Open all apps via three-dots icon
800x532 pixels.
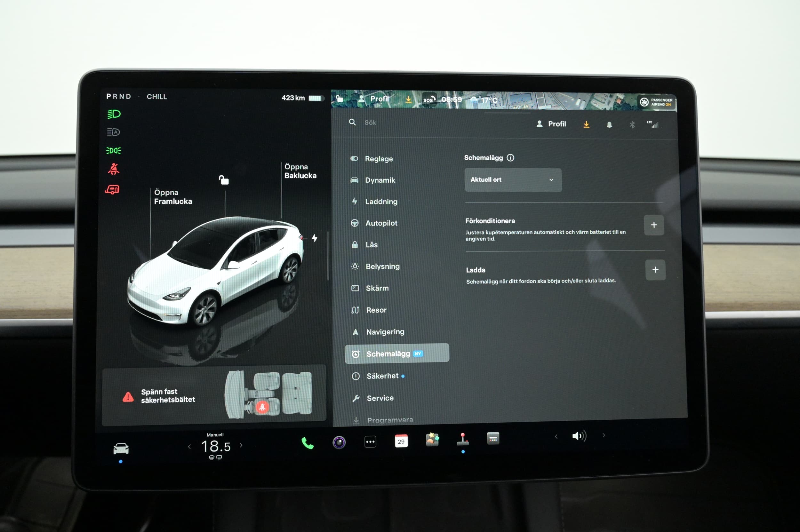pos(370,442)
